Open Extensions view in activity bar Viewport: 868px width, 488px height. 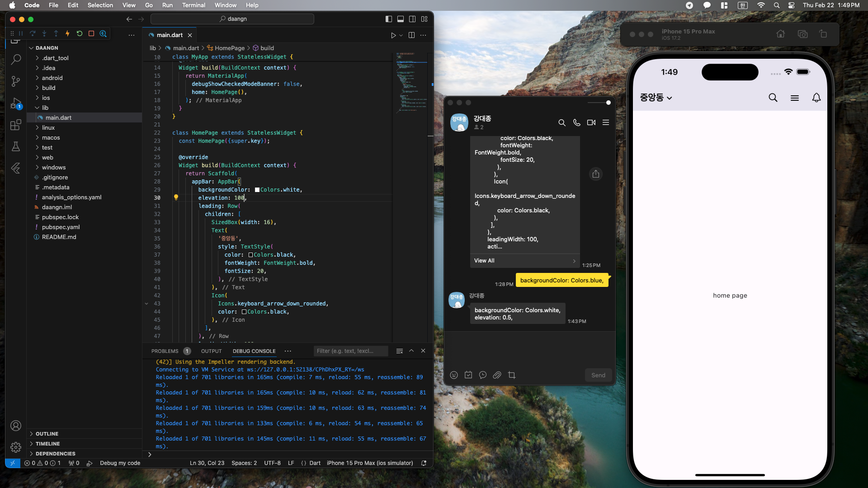(x=16, y=125)
